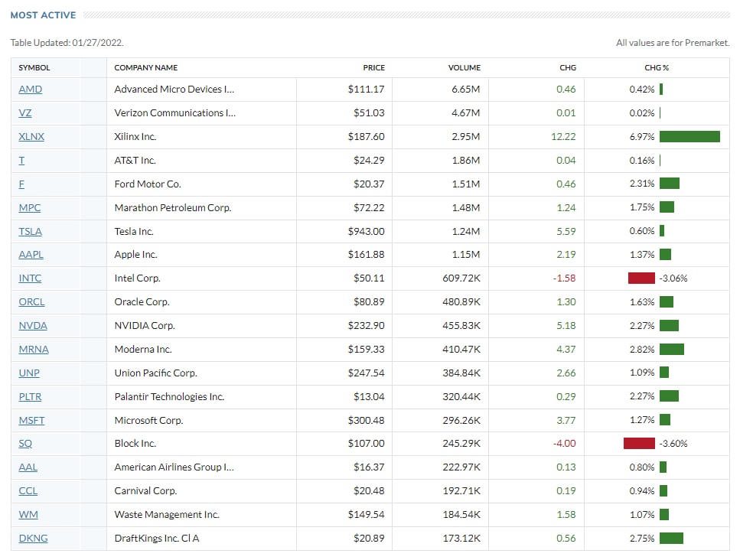The height and width of the screenshot is (560, 740).
Task: Click the Table Updated 01/27/2022 text
Action: pos(67,43)
